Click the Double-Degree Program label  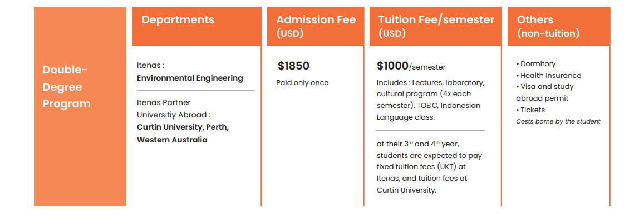66,87
